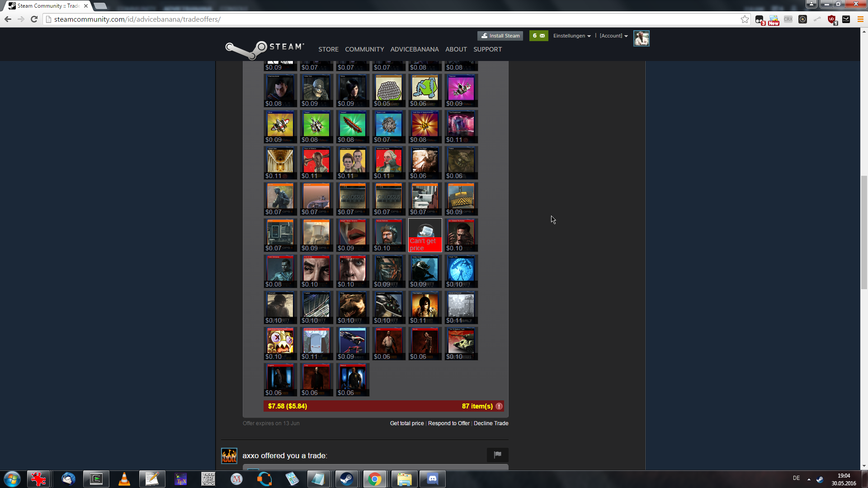Click the page's vertical scrollbar thumb
The height and width of the screenshot is (488, 868).
(864, 233)
